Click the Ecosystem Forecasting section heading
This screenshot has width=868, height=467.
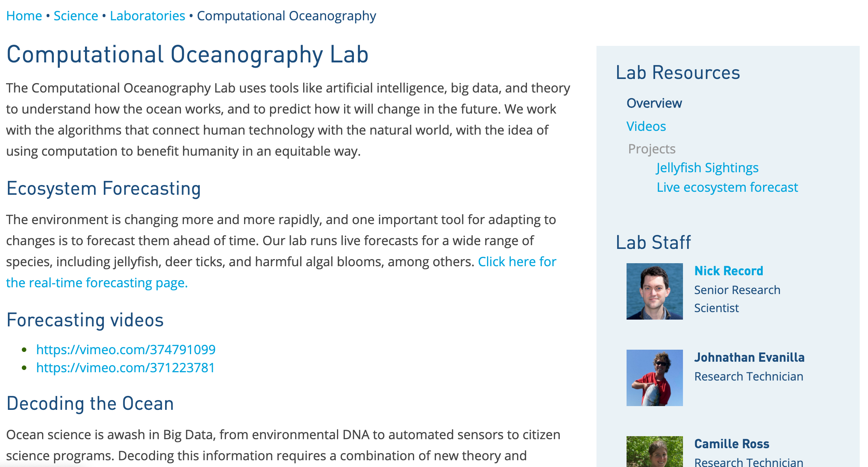[x=103, y=189]
